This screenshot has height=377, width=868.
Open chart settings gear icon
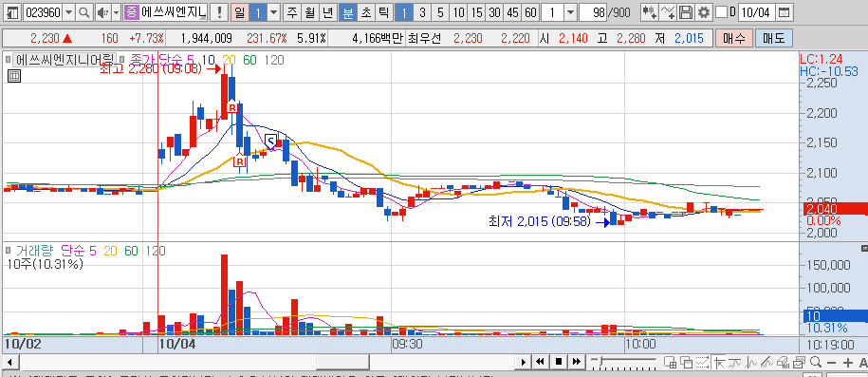(703, 11)
